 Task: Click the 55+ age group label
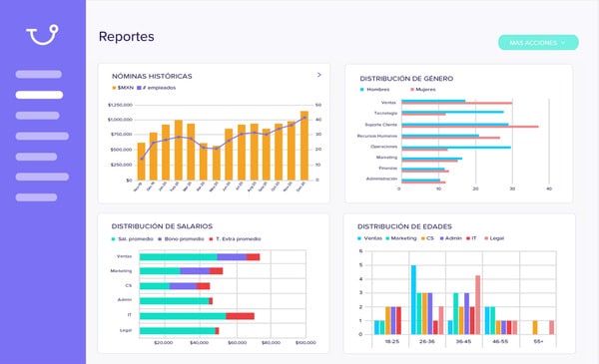(x=538, y=341)
